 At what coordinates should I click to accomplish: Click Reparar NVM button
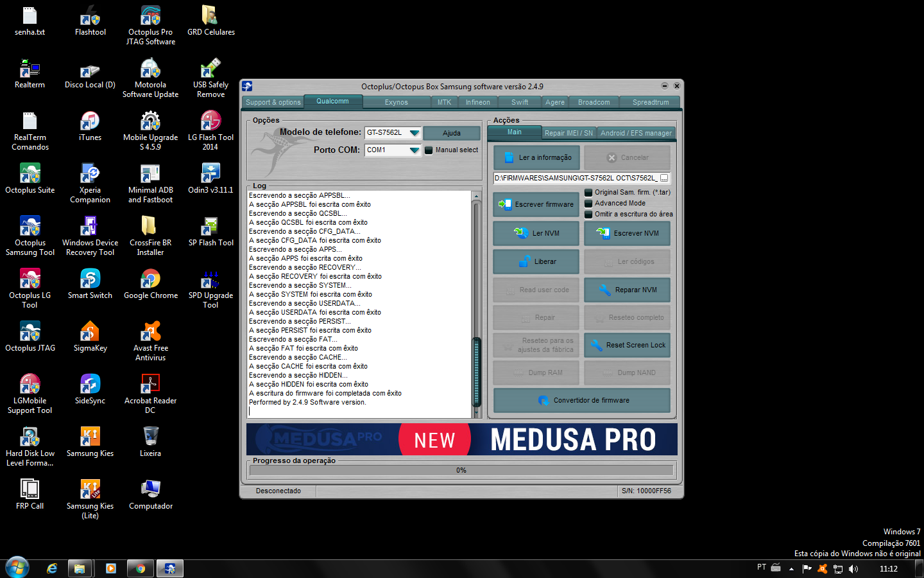pyautogui.click(x=628, y=290)
